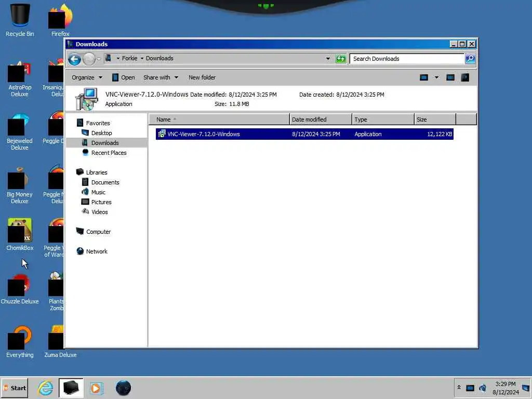Open the selected file via Open button
Viewport: 532px width, 399px height.
tap(124, 78)
